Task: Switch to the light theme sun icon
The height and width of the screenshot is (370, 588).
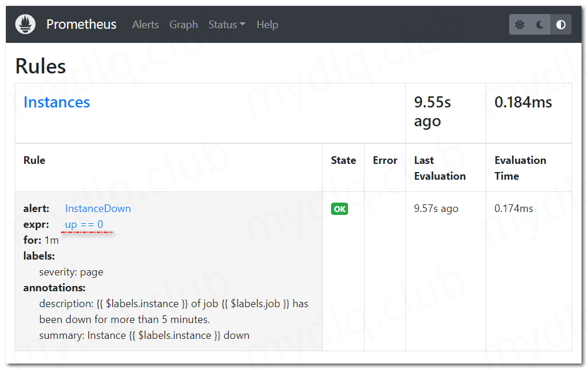Action: click(x=520, y=25)
